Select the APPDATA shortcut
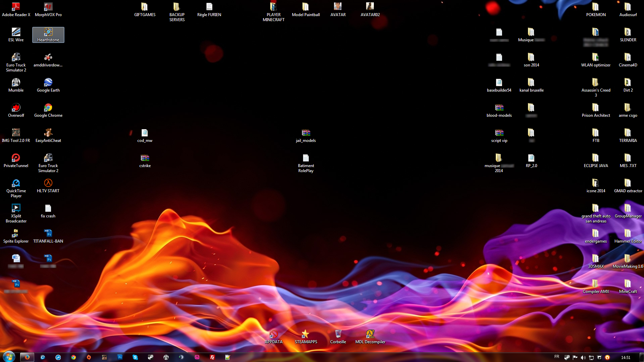644x362 pixels. [274, 337]
